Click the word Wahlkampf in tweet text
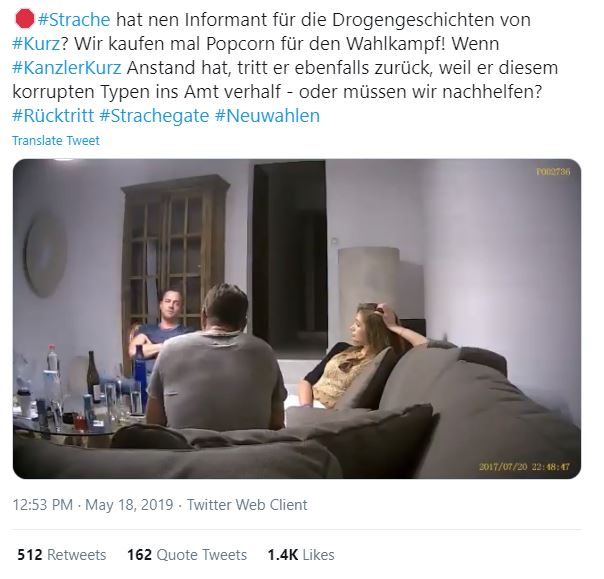Screen dimensions: 604x579 (396, 44)
